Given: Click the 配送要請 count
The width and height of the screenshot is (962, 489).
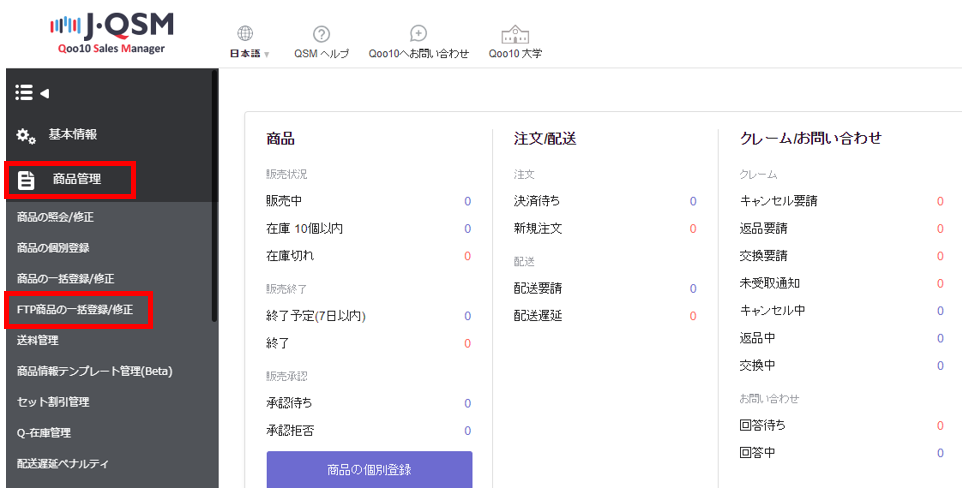Looking at the screenshot, I should 693,288.
